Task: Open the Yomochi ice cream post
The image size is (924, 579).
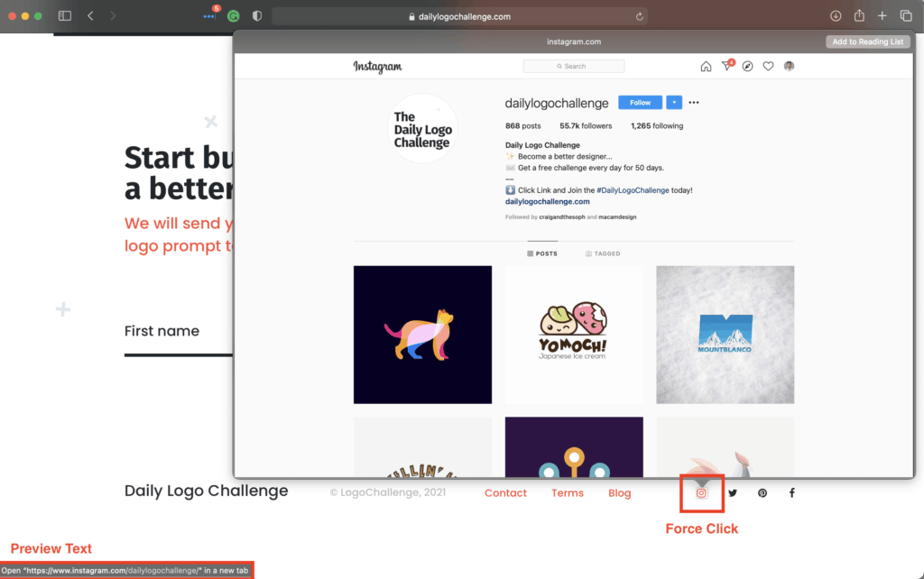Action: 574,335
